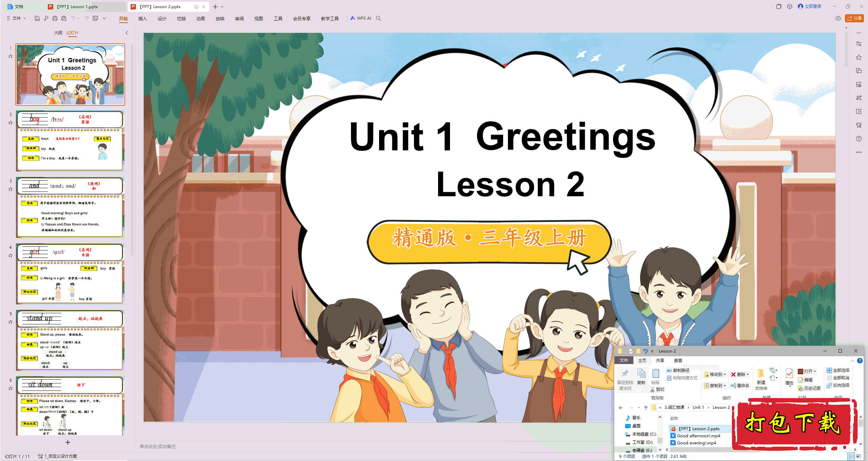Click 重命名 in Explorer ribbon
This screenshot has height=461, width=868.
click(x=740, y=386)
